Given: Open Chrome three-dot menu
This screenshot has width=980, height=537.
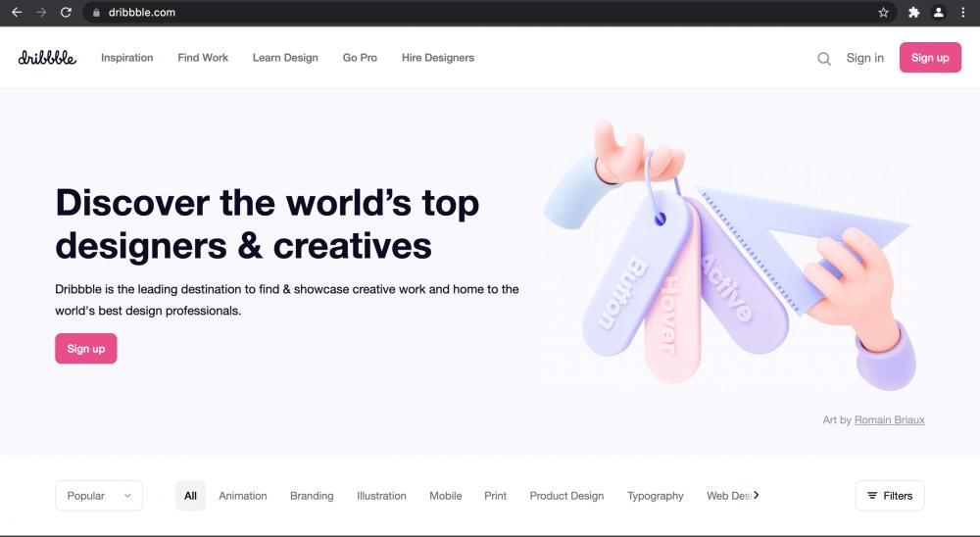Looking at the screenshot, I should 962,12.
